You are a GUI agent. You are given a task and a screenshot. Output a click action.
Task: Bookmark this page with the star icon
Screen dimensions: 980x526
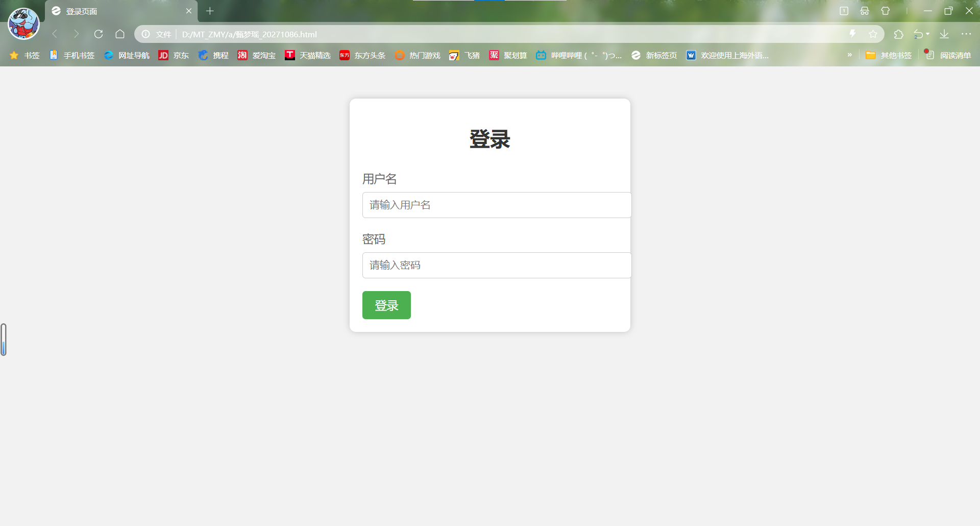click(873, 34)
